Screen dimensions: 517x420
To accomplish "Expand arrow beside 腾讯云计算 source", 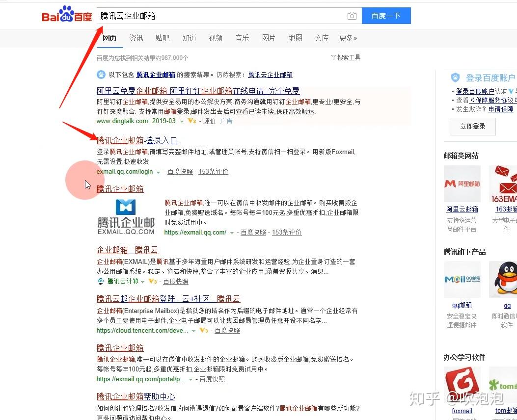I will click(142, 282).
